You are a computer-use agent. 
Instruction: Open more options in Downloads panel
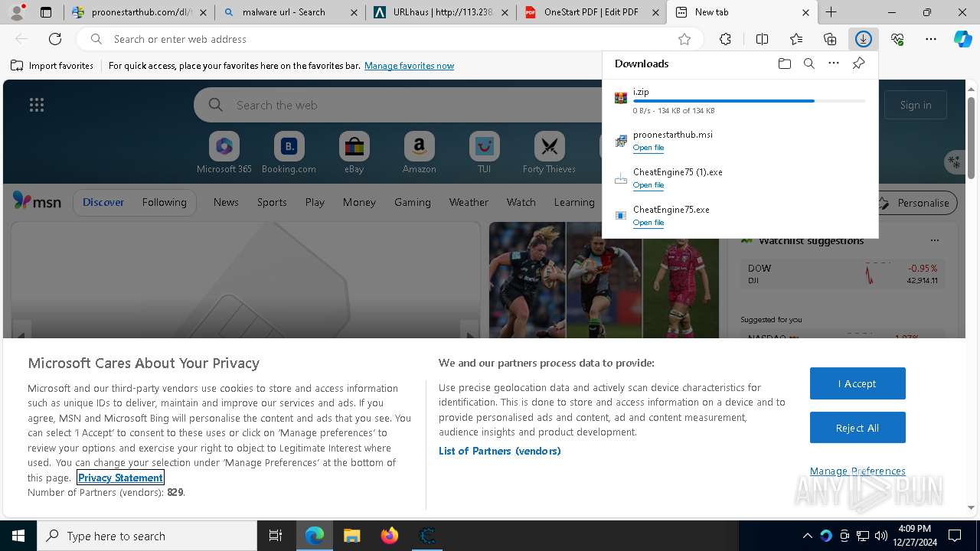tap(834, 64)
